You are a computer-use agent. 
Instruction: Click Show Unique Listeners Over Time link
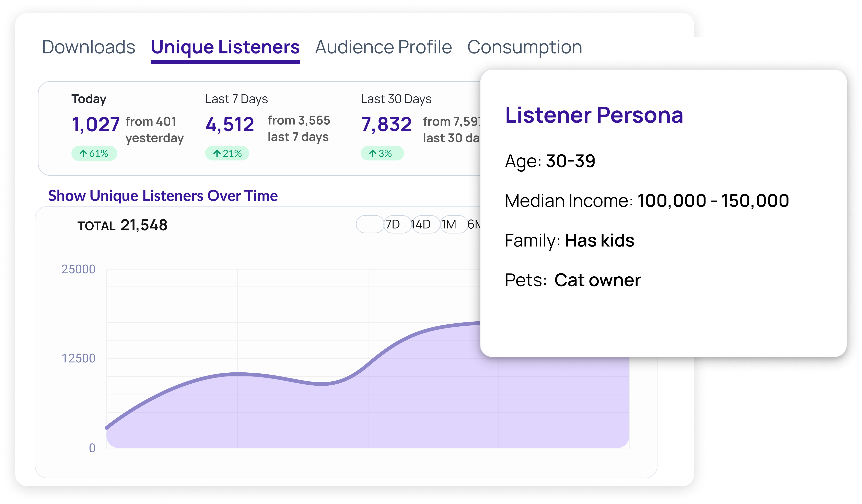[x=163, y=196]
